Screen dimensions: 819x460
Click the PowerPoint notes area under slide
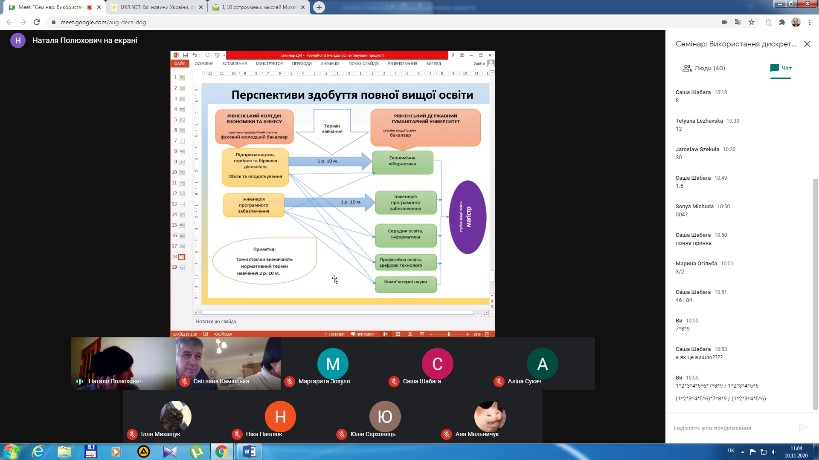[x=342, y=322]
